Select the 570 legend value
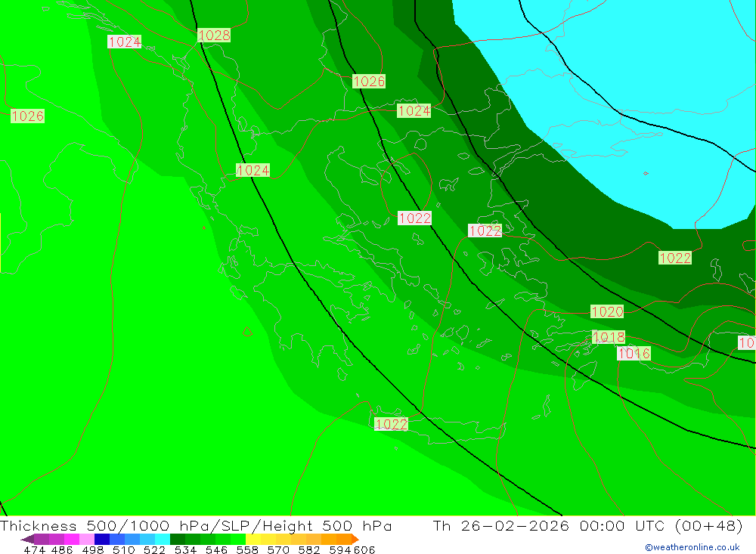 pos(278,550)
